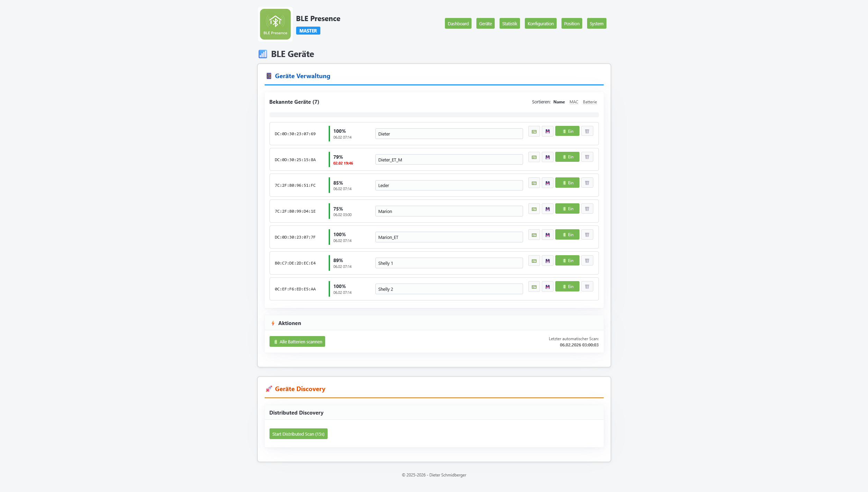Open the Konfiguration page

tap(540, 24)
